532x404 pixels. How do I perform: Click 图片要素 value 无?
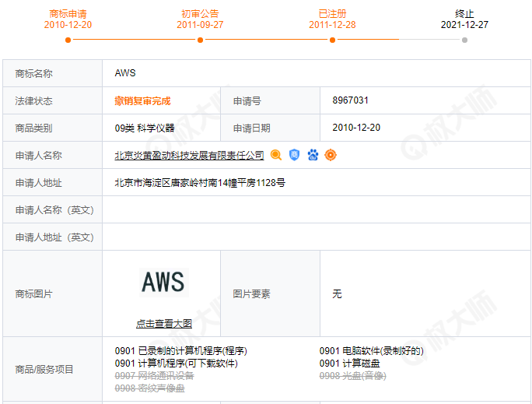pyautogui.click(x=337, y=293)
